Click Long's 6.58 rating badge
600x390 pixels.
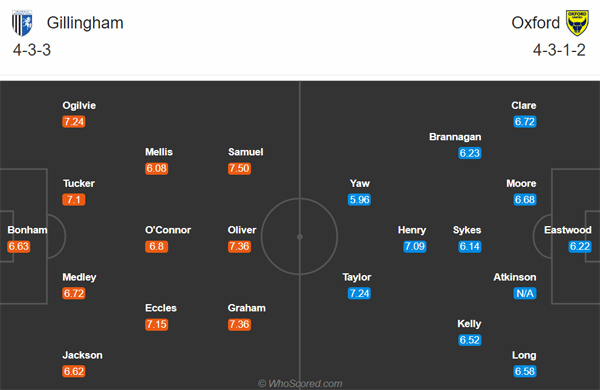(x=525, y=371)
